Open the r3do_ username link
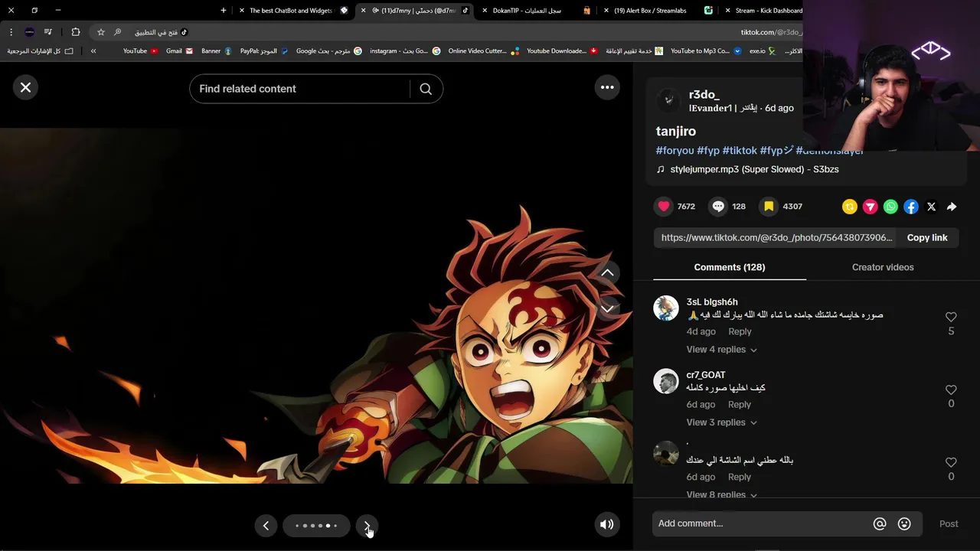 pyautogui.click(x=704, y=94)
